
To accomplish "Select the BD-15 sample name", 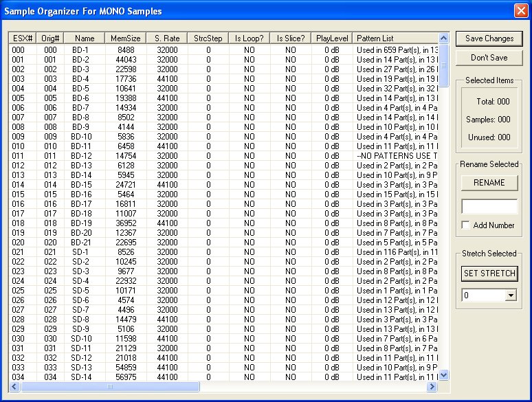I will (x=81, y=185).
